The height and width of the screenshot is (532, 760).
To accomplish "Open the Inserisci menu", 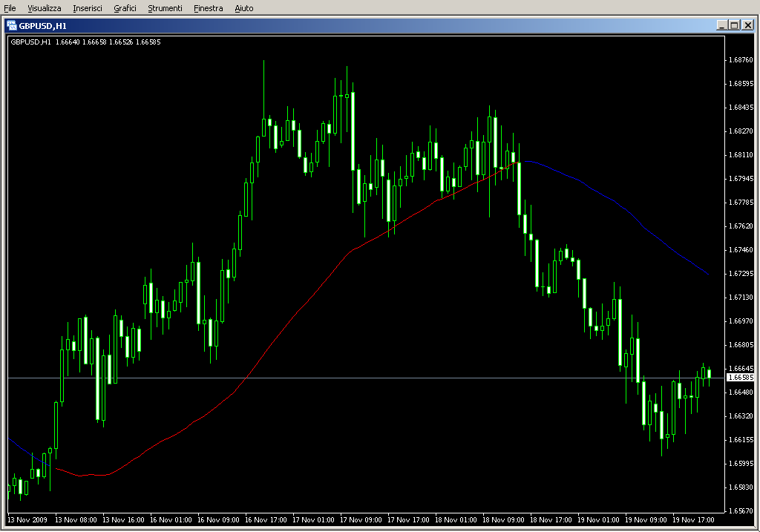I will click(88, 8).
